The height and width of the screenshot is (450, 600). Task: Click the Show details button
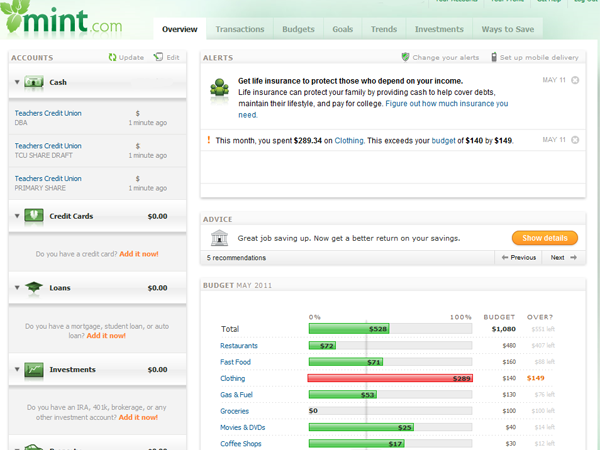545,238
